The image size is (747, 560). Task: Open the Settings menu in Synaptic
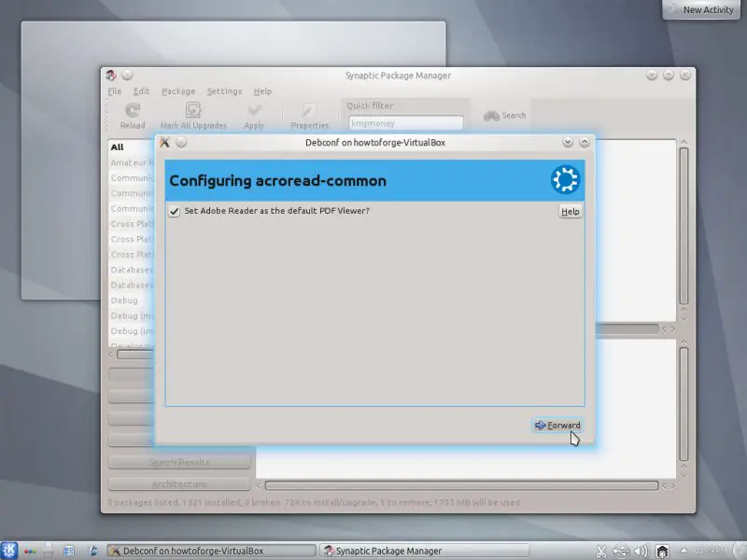coord(224,91)
